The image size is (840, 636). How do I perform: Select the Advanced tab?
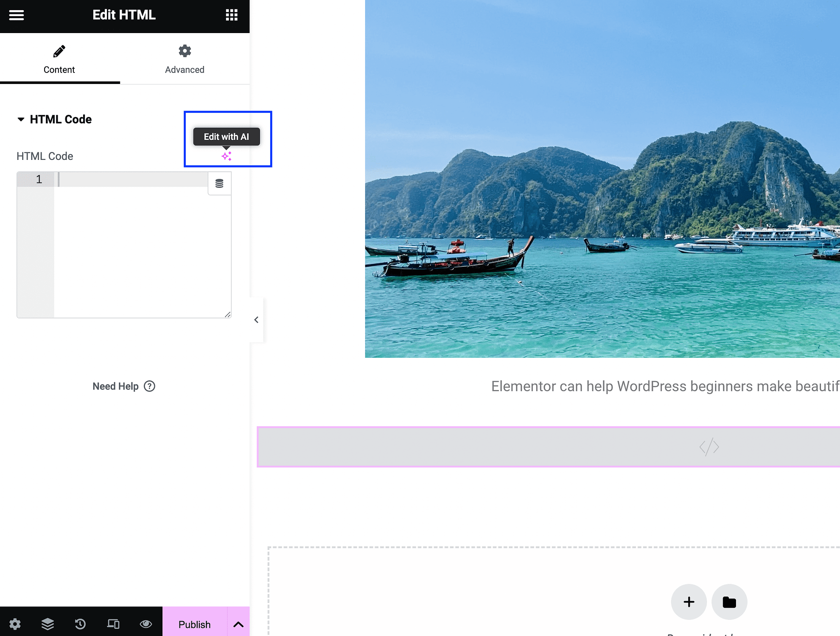[185, 59]
